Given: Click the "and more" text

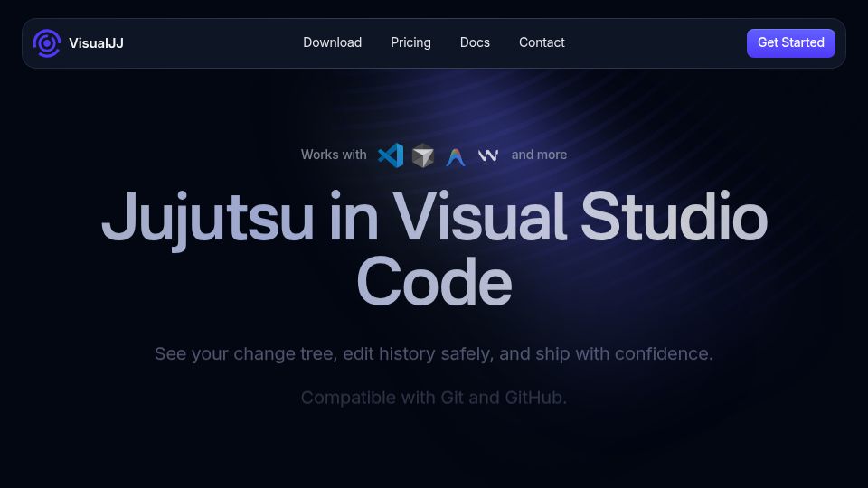Looking at the screenshot, I should (539, 155).
